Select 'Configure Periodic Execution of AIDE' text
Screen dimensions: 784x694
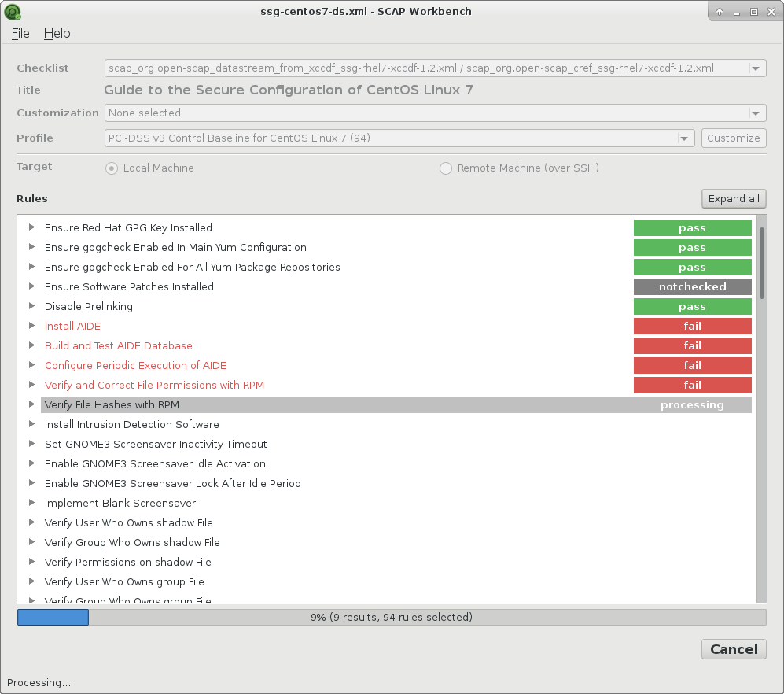coord(135,366)
